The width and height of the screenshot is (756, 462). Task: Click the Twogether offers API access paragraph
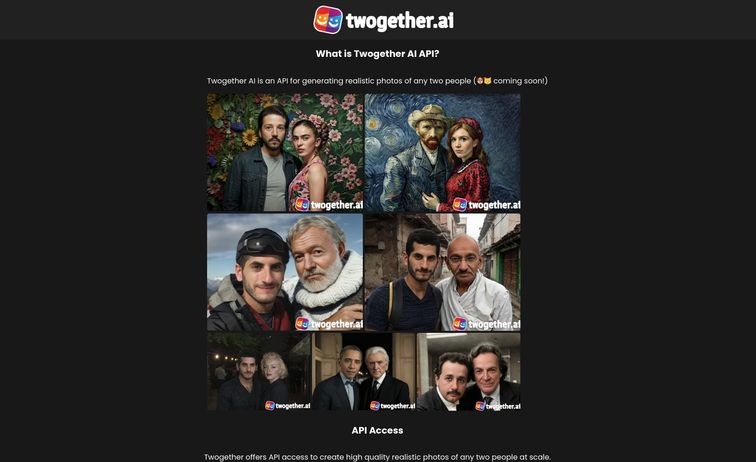click(378, 457)
